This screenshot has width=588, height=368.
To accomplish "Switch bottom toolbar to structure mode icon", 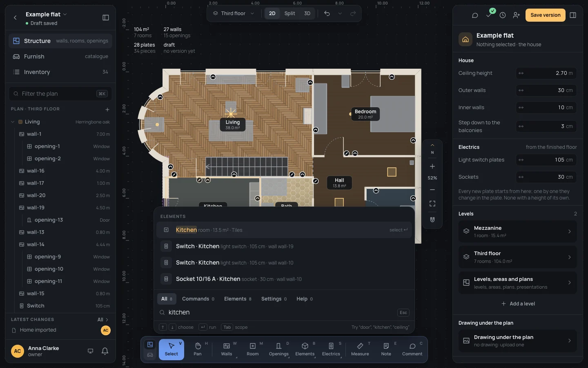I will [x=150, y=345].
